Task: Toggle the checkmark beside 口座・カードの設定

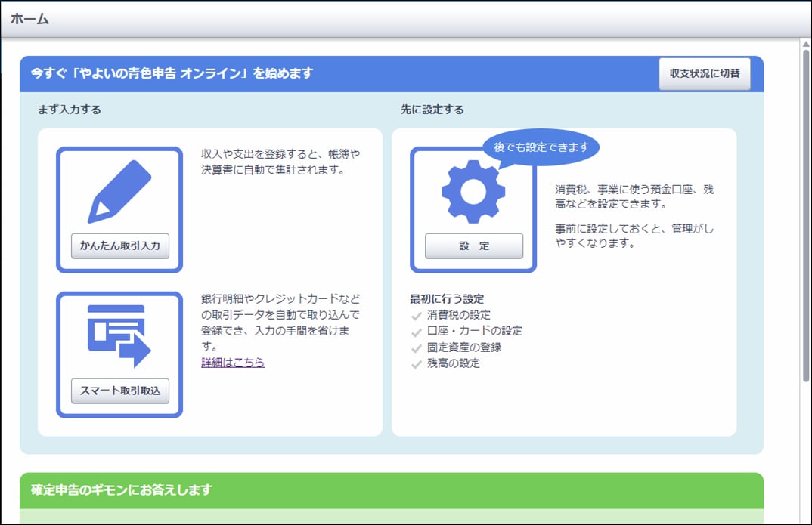Action: (416, 332)
